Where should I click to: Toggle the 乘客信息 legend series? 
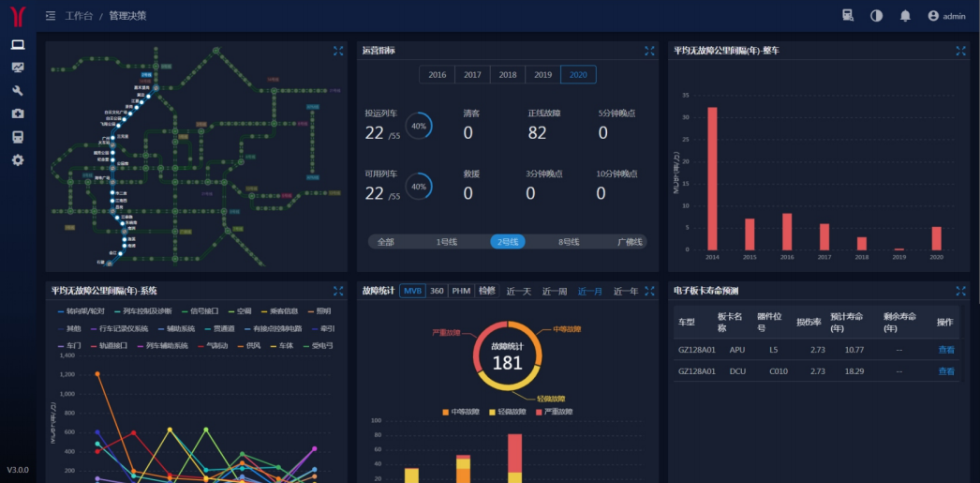pyautogui.click(x=280, y=311)
